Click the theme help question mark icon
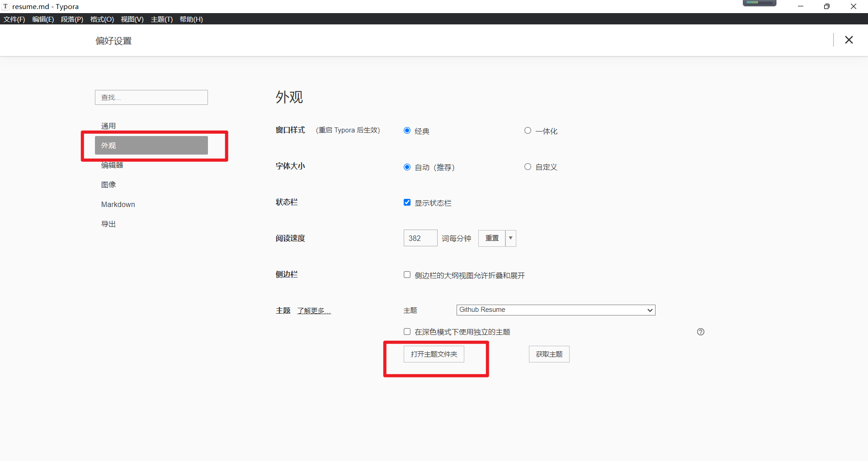The height and width of the screenshot is (461, 868). pyautogui.click(x=701, y=332)
